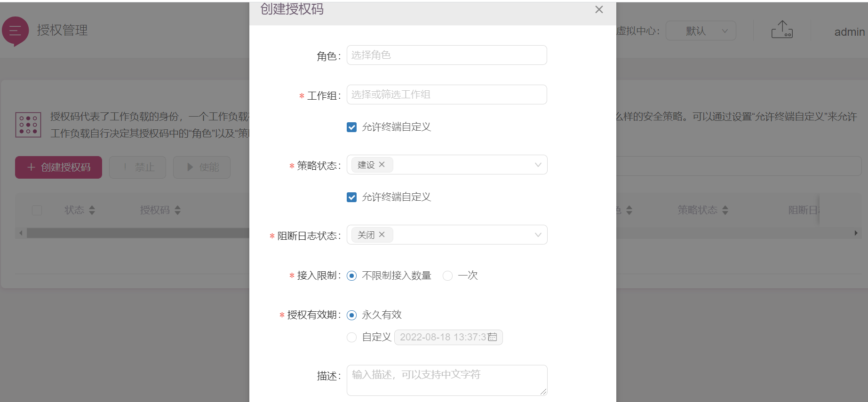Open the 虚拟中心 默认 dropdown
Viewport: 868px width, 402px height.
point(701,31)
